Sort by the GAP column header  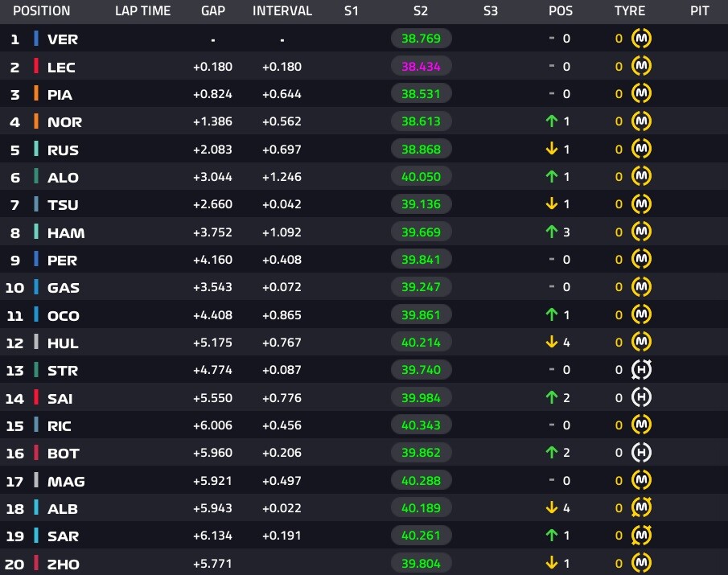point(213,10)
